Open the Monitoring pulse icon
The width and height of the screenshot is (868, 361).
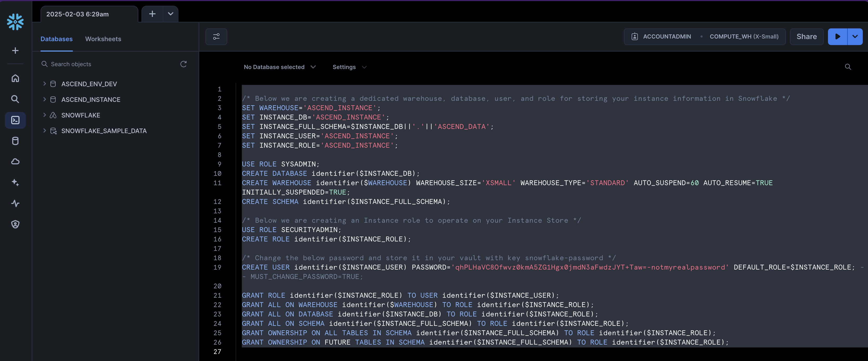coord(15,203)
